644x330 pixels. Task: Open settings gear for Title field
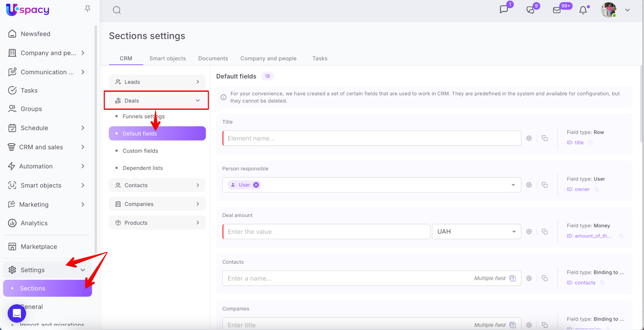529,138
